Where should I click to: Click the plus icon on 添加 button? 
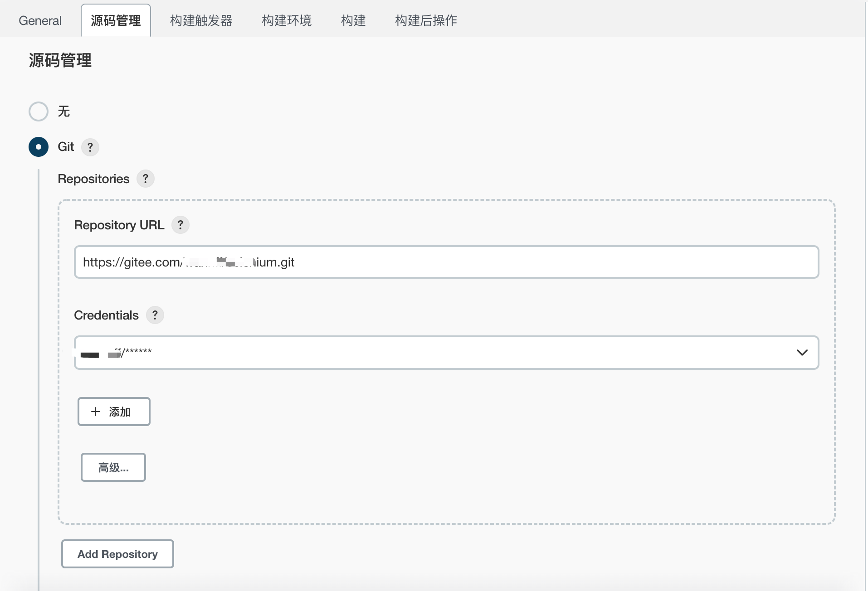coord(96,412)
